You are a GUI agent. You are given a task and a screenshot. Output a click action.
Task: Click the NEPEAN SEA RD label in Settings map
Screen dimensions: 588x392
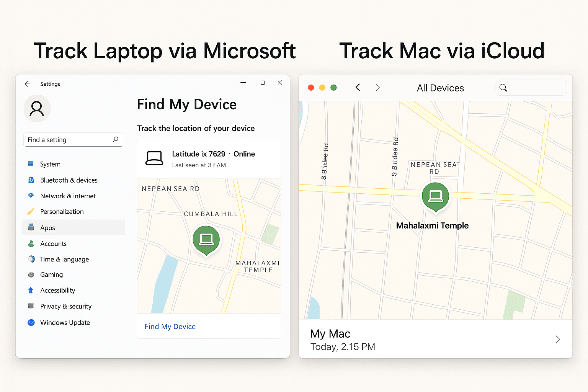click(x=171, y=189)
